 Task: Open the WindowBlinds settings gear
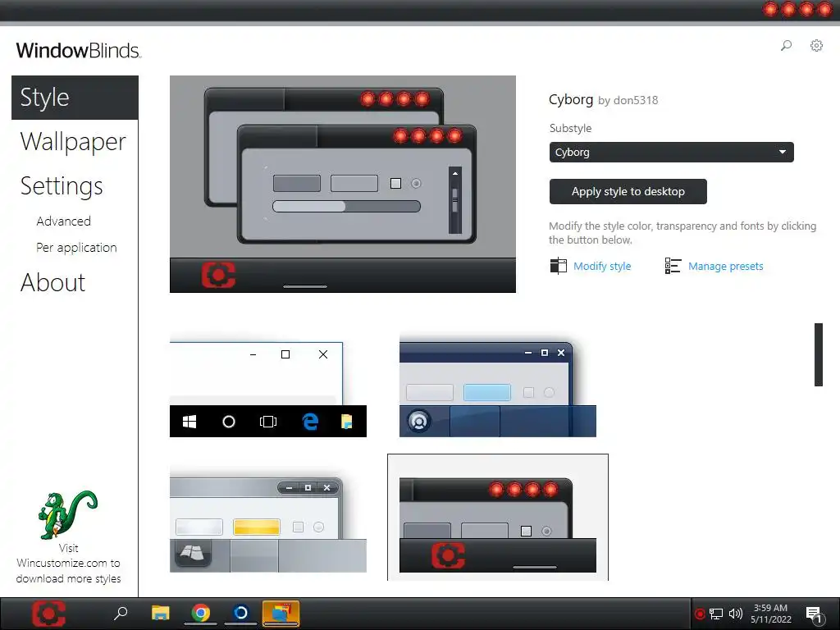(816, 46)
